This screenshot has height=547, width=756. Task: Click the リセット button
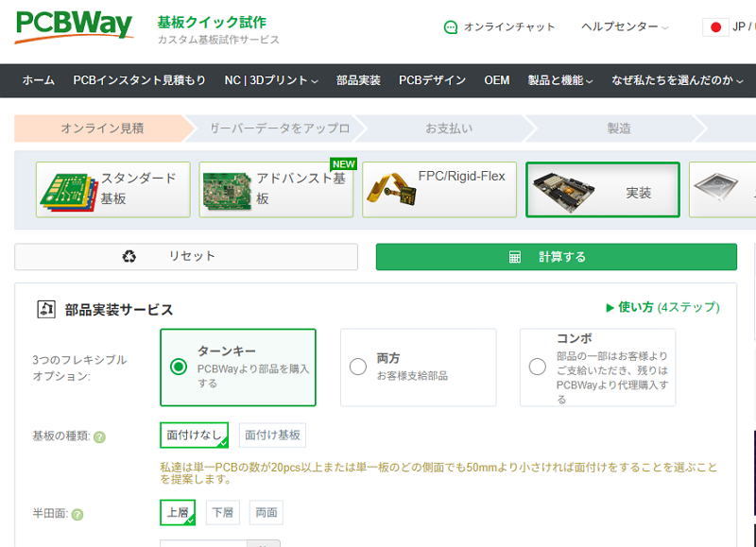[186, 257]
